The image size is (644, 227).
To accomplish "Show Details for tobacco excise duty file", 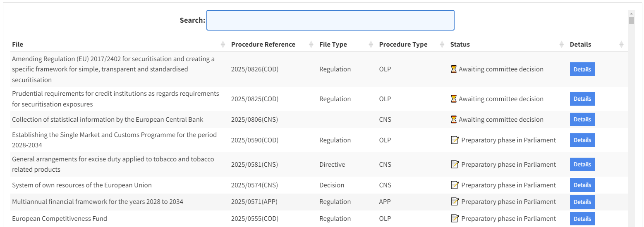I will coord(582,165).
